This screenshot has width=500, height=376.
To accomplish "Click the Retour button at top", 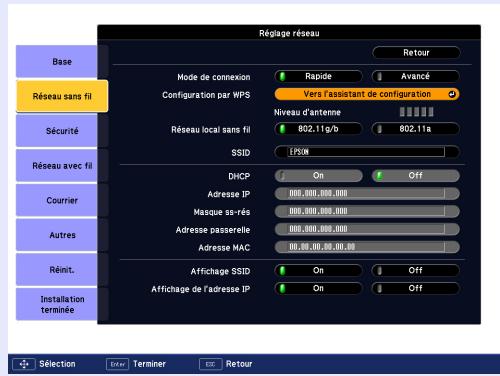I will tap(416, 53).
